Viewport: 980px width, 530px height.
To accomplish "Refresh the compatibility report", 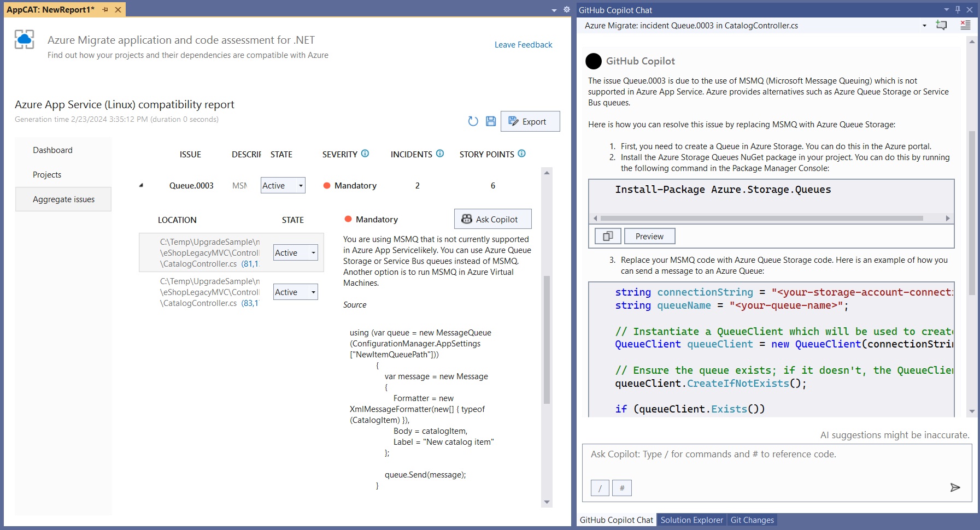I will pyautogui.click(x=472, y=121).
